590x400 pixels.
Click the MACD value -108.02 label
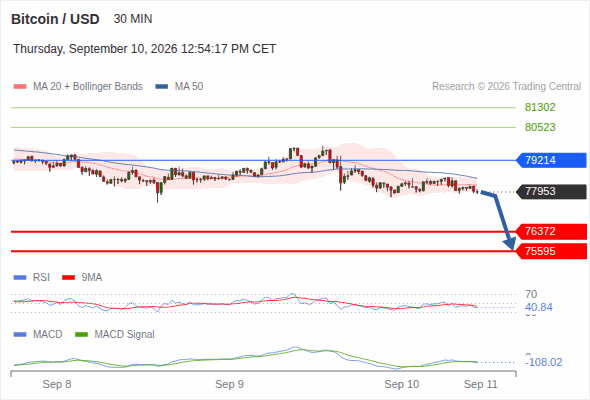click(x=544, y=362)
